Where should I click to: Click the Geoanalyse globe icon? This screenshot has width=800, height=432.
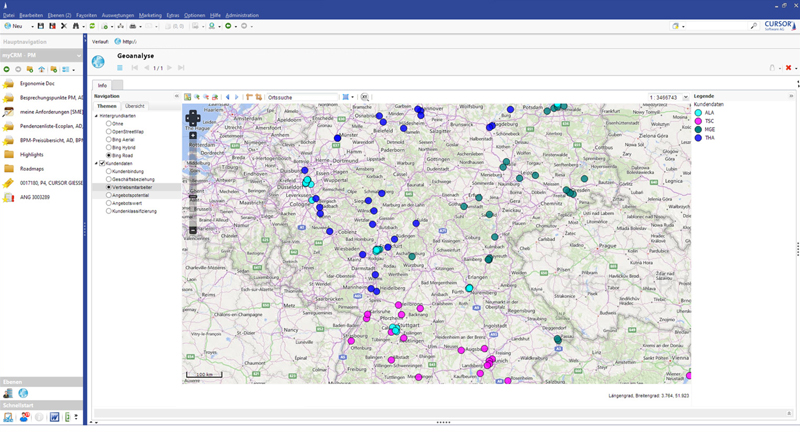tap(98, 62)
